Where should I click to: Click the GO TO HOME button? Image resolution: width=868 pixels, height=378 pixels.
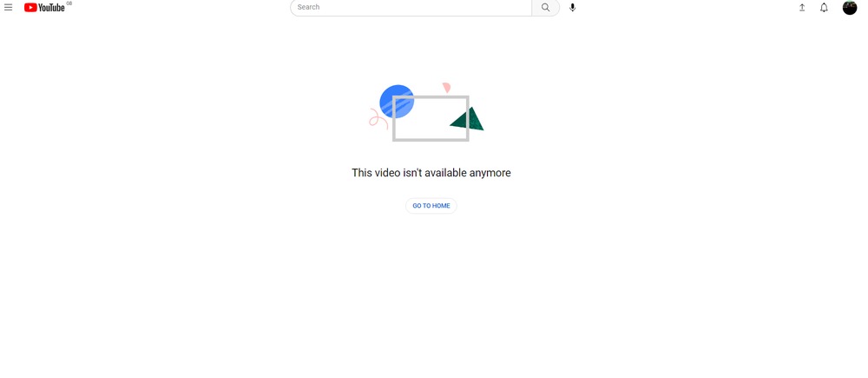[x=431, y=206]
